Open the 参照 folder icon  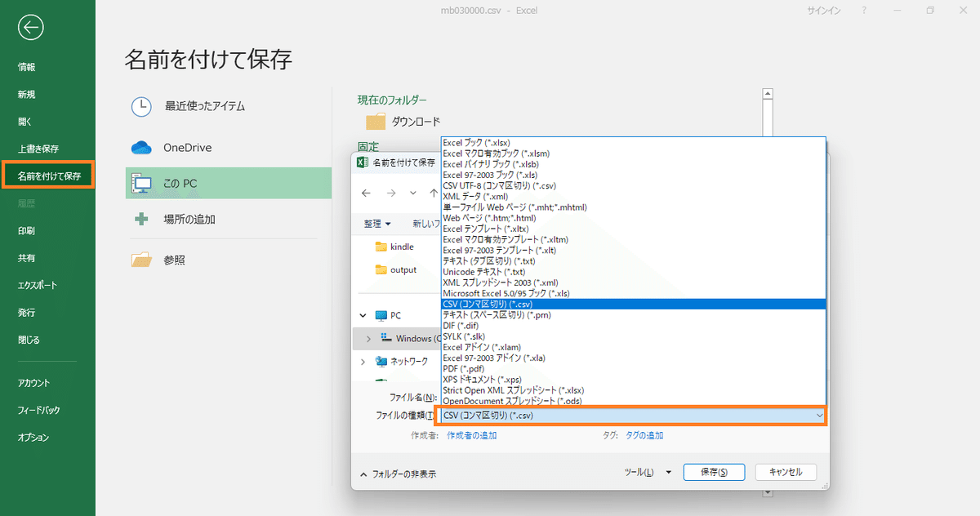tap(141, 260)
